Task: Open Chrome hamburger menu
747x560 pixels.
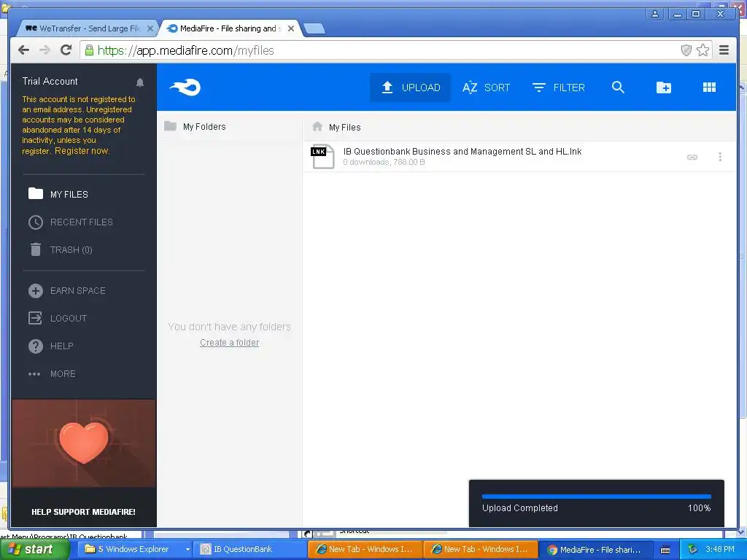Action: [724, 50]
